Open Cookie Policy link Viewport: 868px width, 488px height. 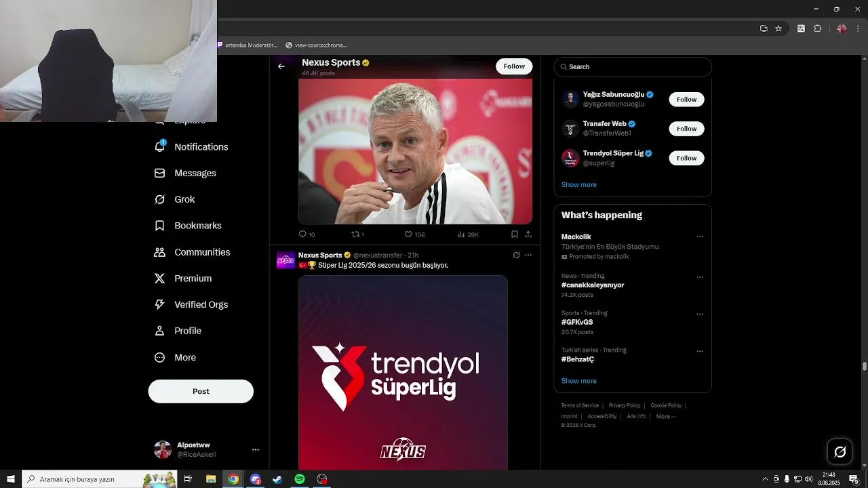pyautogui.click(x=666, y=405)
